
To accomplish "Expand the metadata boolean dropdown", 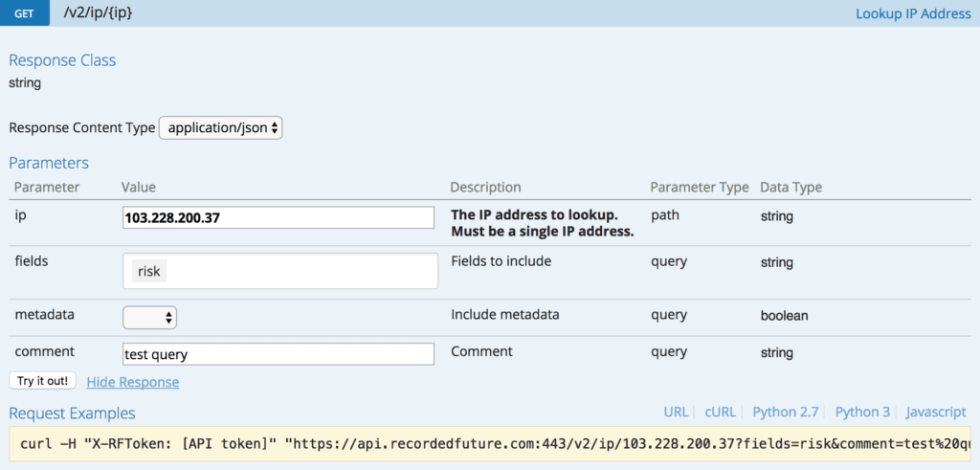I will point(149,317).
